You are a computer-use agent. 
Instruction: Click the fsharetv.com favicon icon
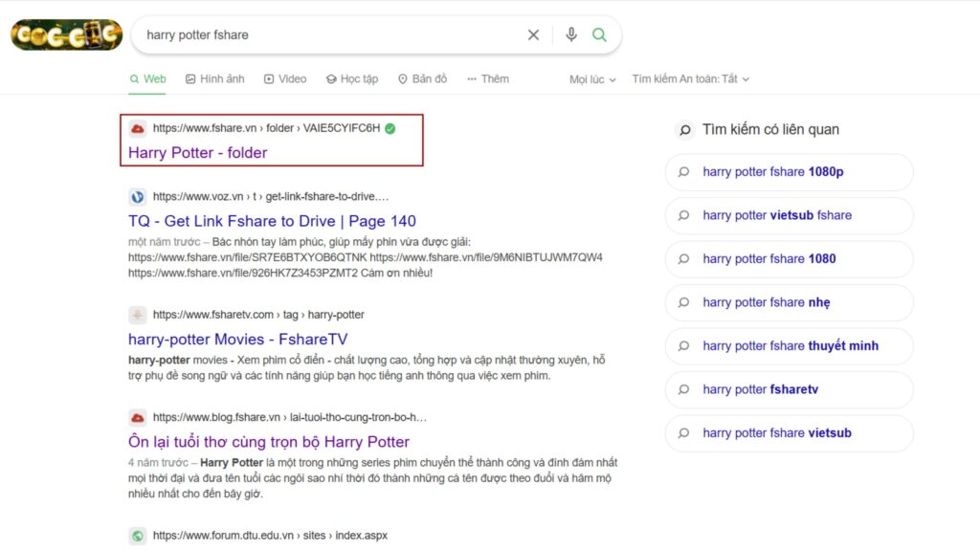pyautogui.click(x=138, y=315)
